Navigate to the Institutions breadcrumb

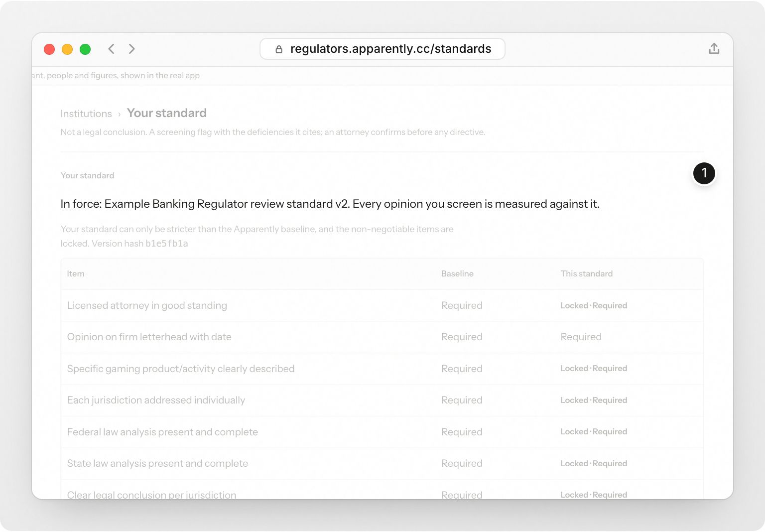click(x=86, y=114)
